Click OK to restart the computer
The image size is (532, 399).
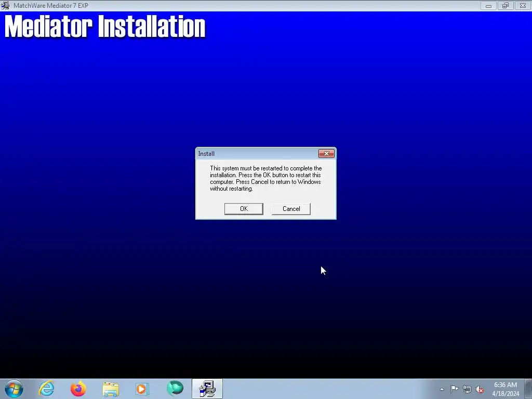pyautogui.click(x=244, y=209)
